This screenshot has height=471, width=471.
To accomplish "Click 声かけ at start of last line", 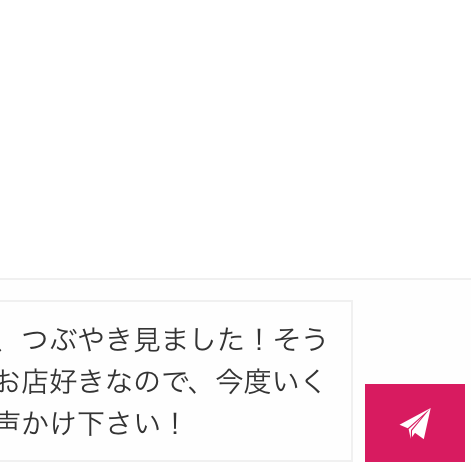I will 37,423.
